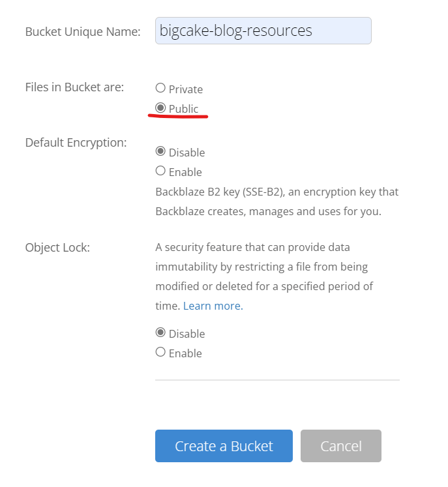Click the red underline beneath Public
Image resolution: width=448 pixels, height=487 pixels.
click(178, 117)
